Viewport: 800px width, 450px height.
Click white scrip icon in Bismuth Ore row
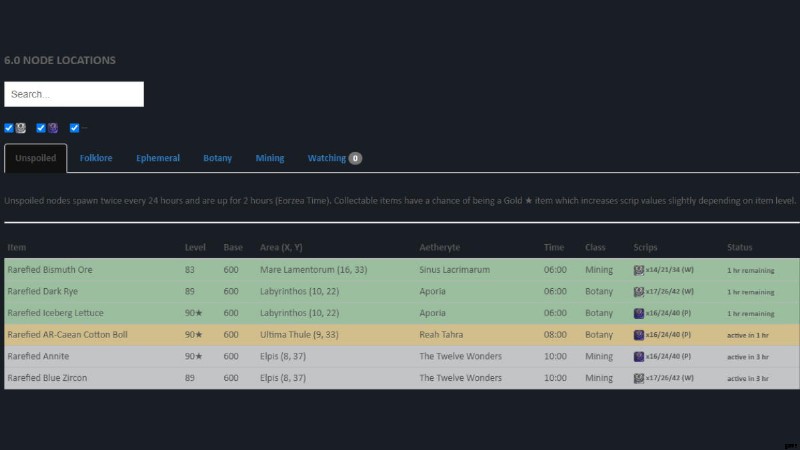pos(639,270)
